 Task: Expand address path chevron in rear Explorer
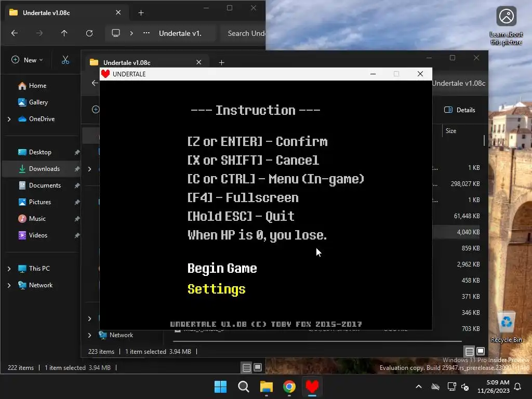pyautogui.click(x=131, y=33)
